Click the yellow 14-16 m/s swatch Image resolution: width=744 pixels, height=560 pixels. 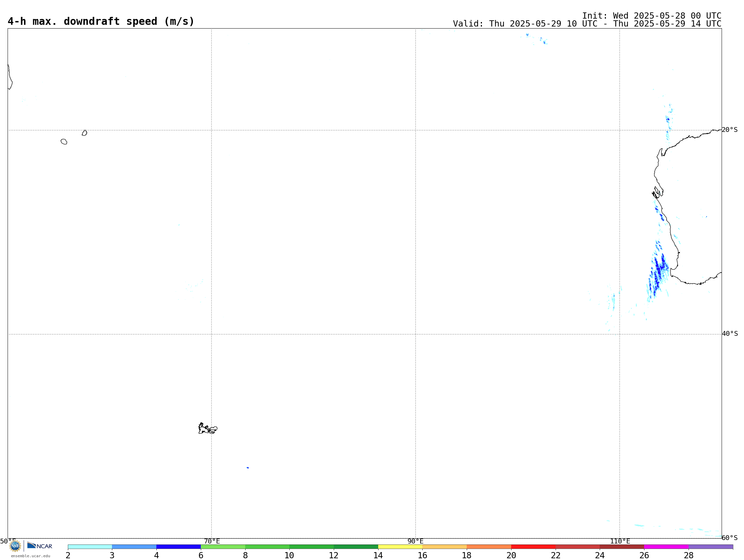click(x=400, y=547)
